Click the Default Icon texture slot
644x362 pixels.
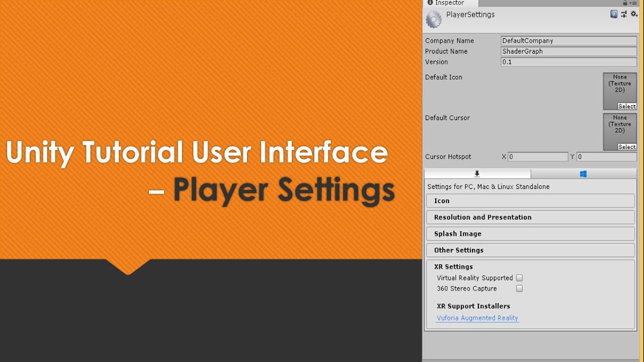(620, 91)
